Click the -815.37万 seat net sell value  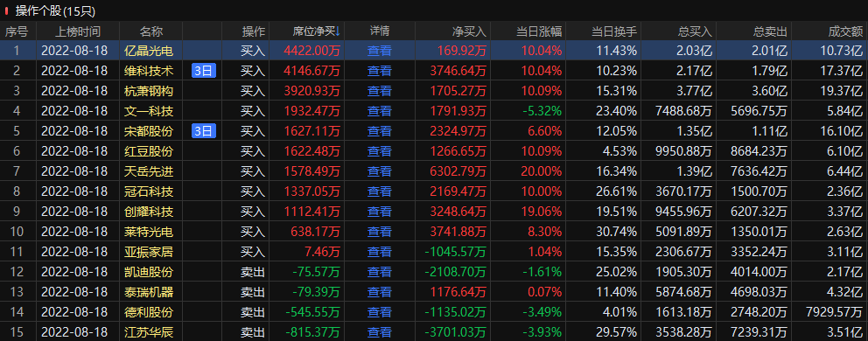click(312, 332)
